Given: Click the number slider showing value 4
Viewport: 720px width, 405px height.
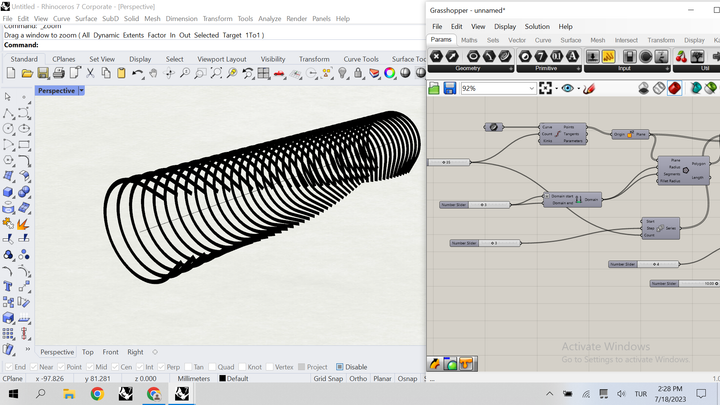Looking at the screenshot, I should coord(643,264).
